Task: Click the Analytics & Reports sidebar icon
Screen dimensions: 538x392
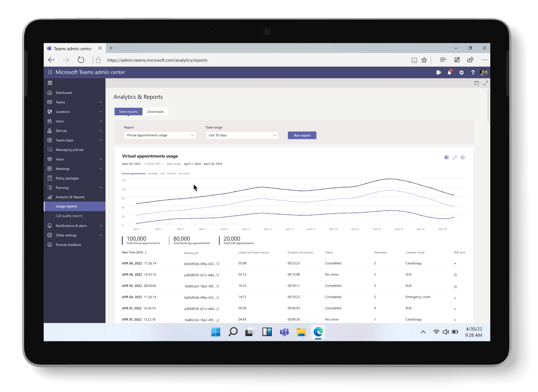Action: [50, 197]
